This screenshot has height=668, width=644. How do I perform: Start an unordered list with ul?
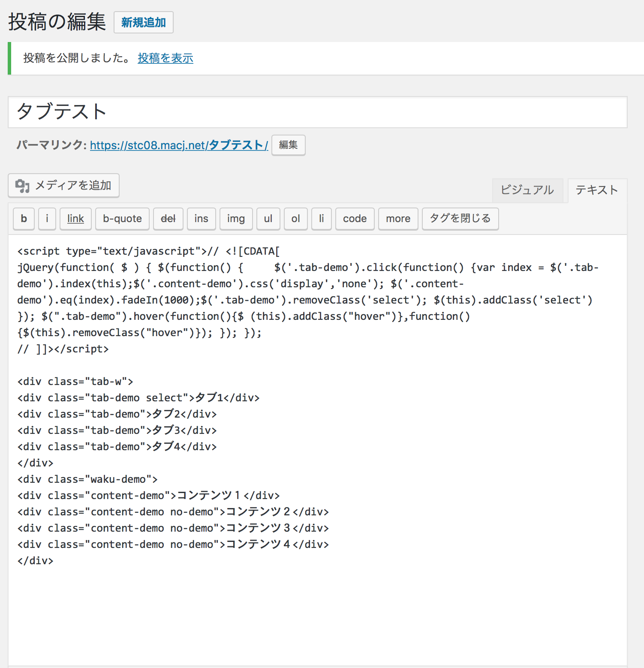(x=268, y=219)
